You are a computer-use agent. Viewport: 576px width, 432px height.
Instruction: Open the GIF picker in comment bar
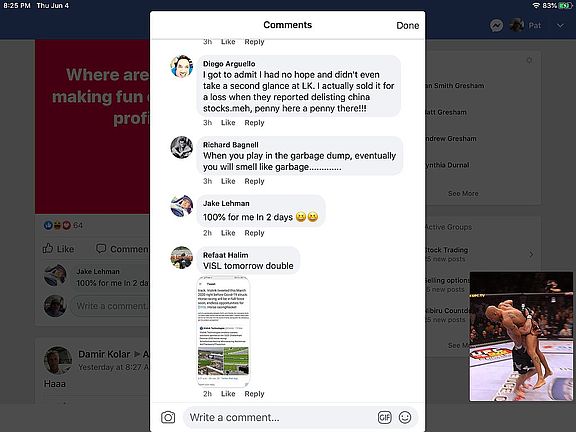point(384,417)
